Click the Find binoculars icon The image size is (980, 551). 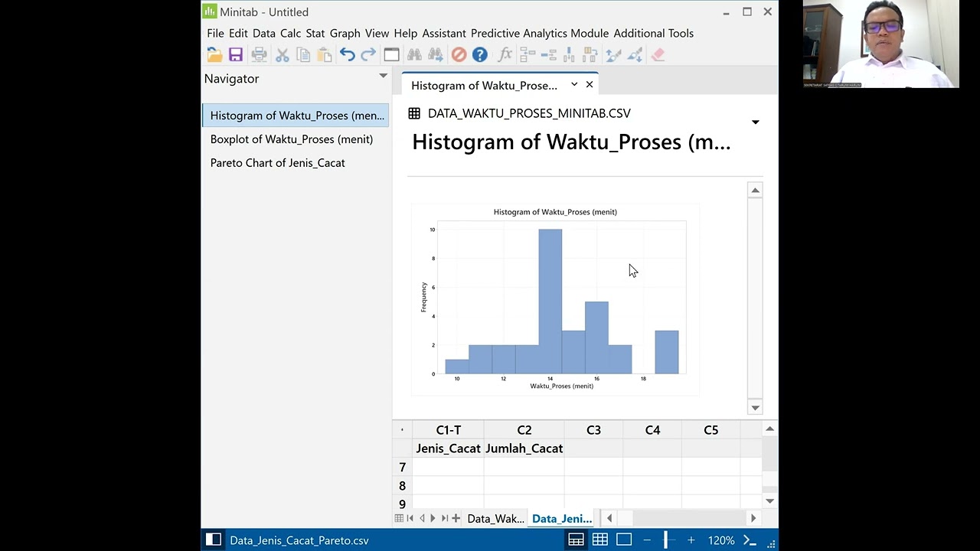click(x=414, y=55)
